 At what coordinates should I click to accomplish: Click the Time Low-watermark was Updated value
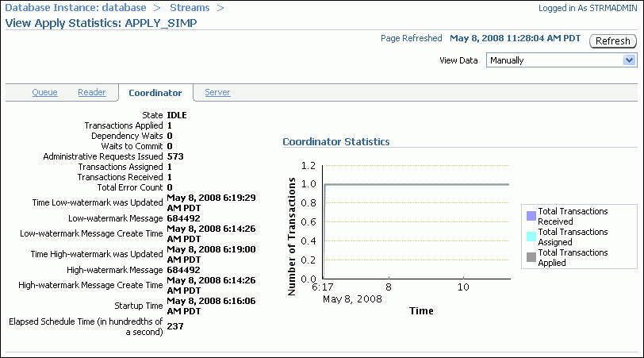click(x=211, y=202)
